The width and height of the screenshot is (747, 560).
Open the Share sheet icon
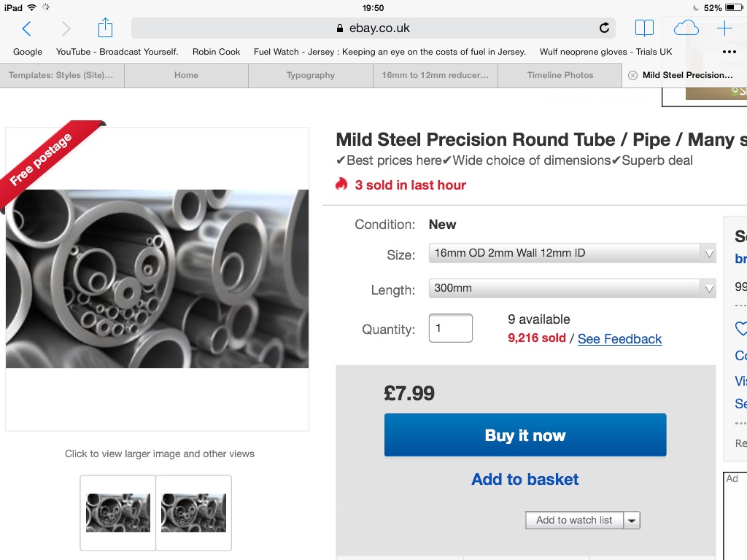(105, 28)
